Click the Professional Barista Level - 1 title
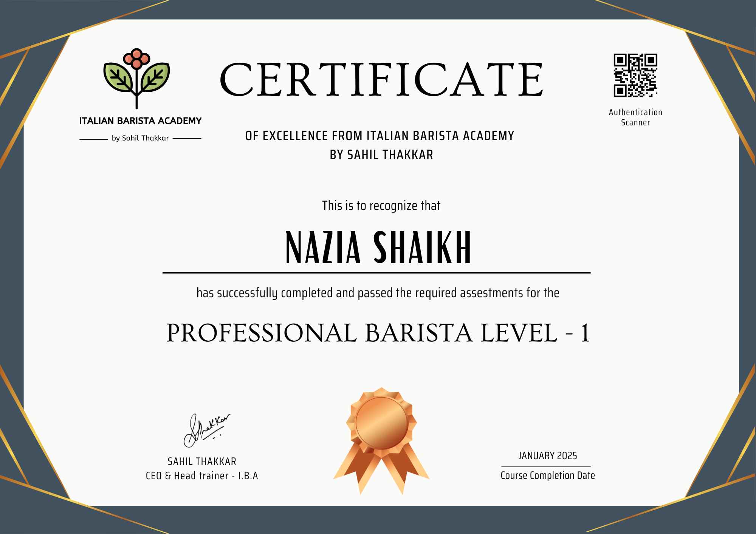 point(378,333)
